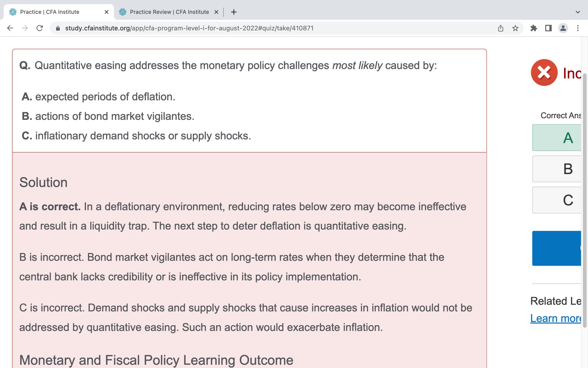Image resolution: width=588 pixels, height=368 pixels.
Task: Close the Practice Review tab
Action: click(216, 12)
